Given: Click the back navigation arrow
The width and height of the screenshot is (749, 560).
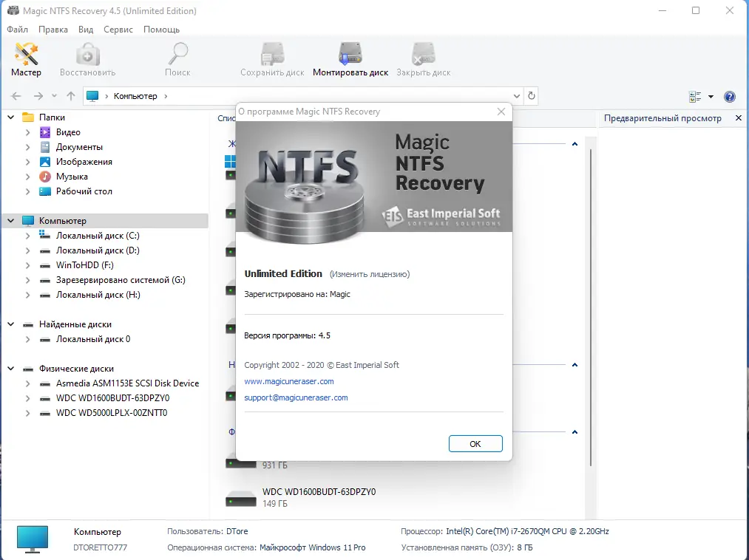Looking at the screenshot, I should point(15,96).
